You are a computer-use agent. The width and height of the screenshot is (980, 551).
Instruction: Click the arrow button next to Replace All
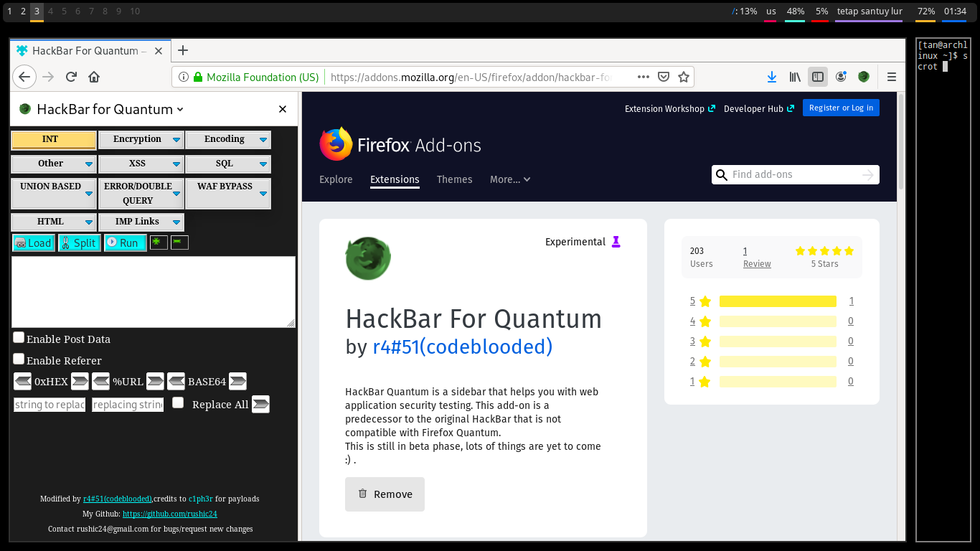260,404
